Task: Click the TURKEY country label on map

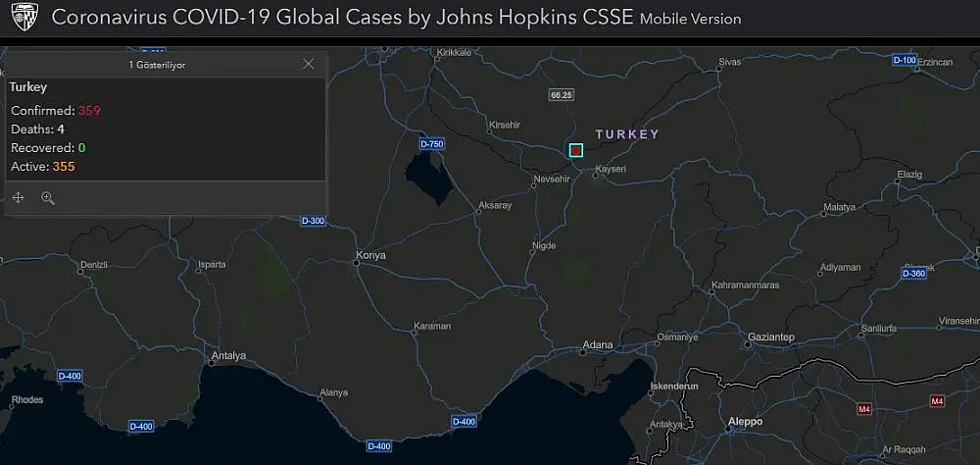Action: pyautogui.click(x=627, y=134)
